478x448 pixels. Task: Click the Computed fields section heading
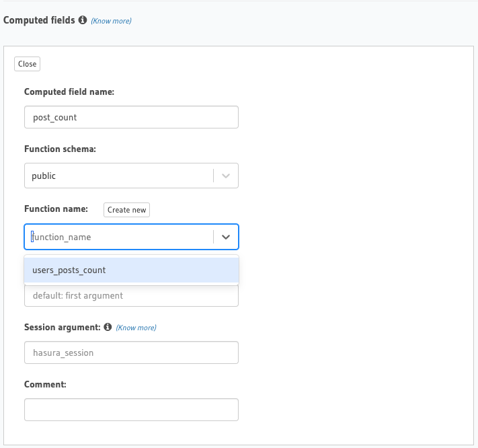[x=39, y=20]
